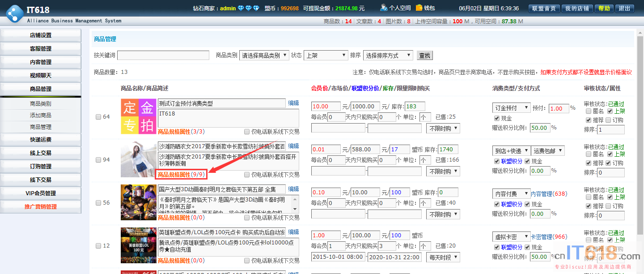This screenshot has height=274, width=644.
Task: Open 运费包邮 shipping dropdown
Action: click(x=548, y=151)
